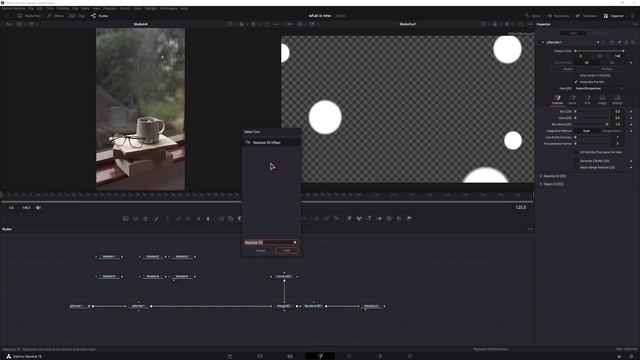The image size is (640, 360).
Task: Add a Background node from toolbar
Action: 126,219
